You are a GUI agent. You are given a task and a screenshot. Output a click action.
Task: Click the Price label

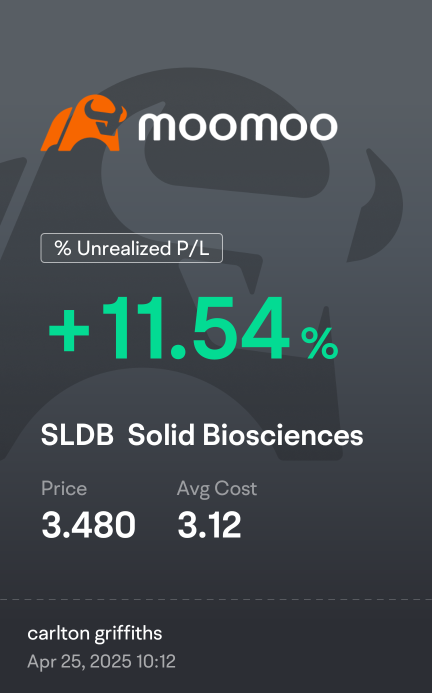(64, 489)
